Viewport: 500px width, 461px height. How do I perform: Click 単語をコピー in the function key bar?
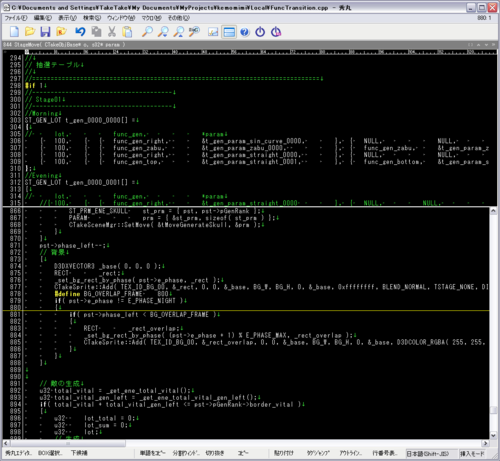tap(152, 453)
